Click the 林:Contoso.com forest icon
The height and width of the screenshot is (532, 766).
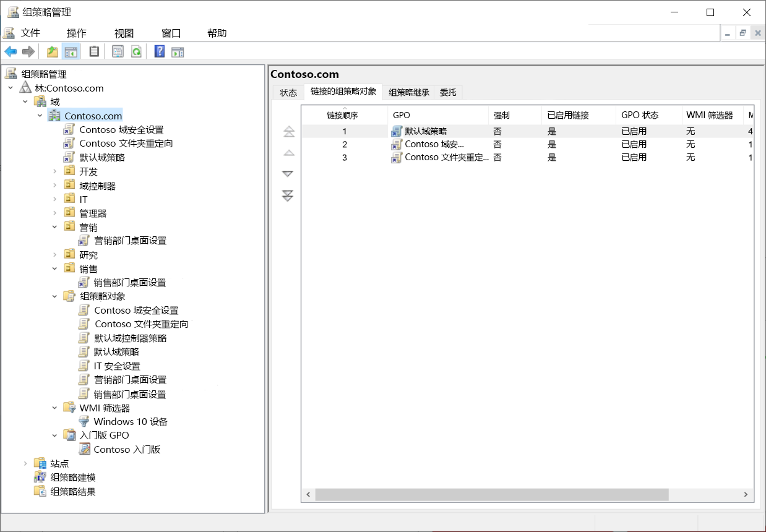click(25, 88)
